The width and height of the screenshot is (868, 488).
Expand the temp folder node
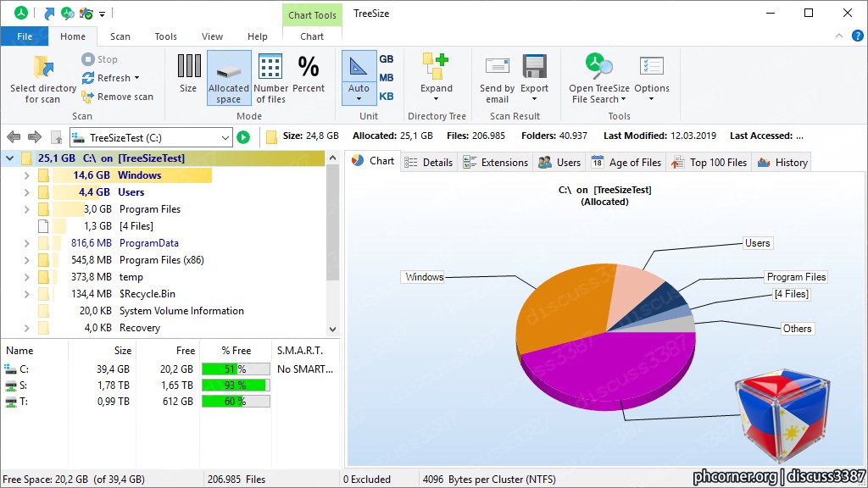(x=26, y=277)
